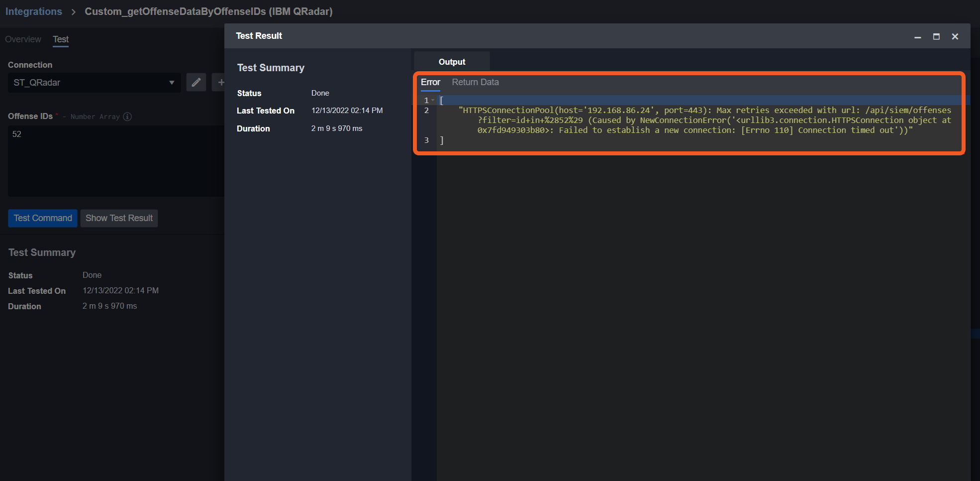Collapse the code fold arrow on line 1

tap(433, 101)
